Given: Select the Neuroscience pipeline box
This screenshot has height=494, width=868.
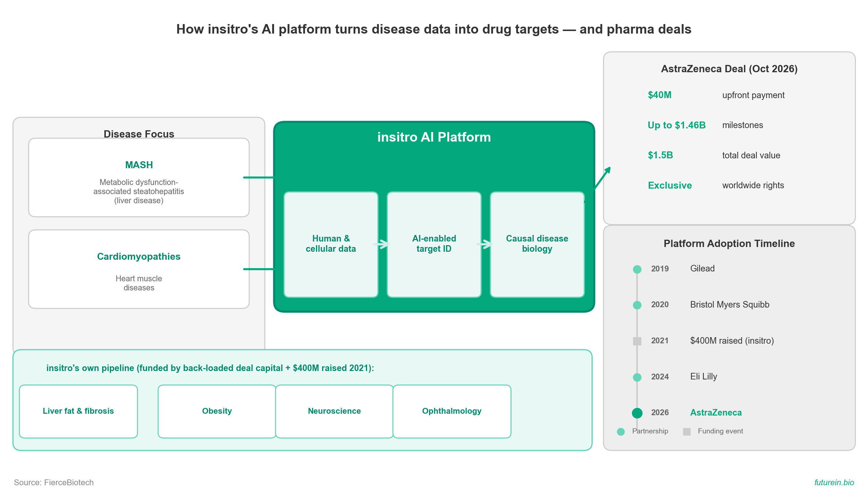Looking at the screenshot, I should [x=335, y=412].
